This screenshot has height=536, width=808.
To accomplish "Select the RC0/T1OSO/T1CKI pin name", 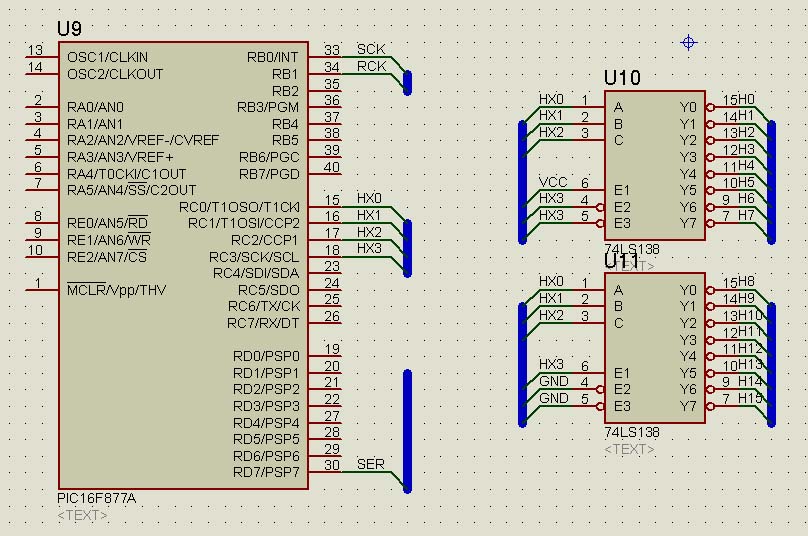I will coord(239,207).
